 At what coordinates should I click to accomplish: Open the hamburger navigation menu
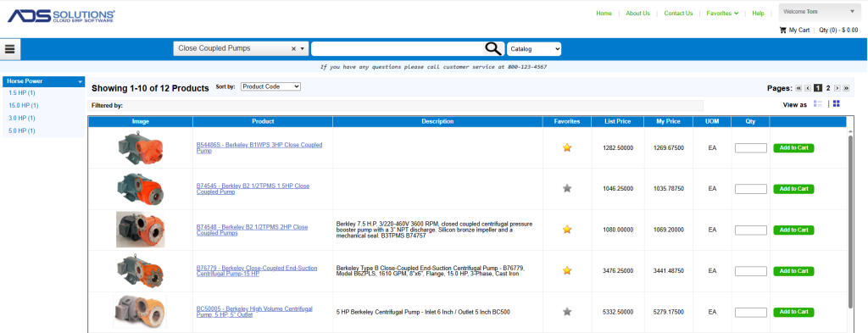tap(10, 48)
